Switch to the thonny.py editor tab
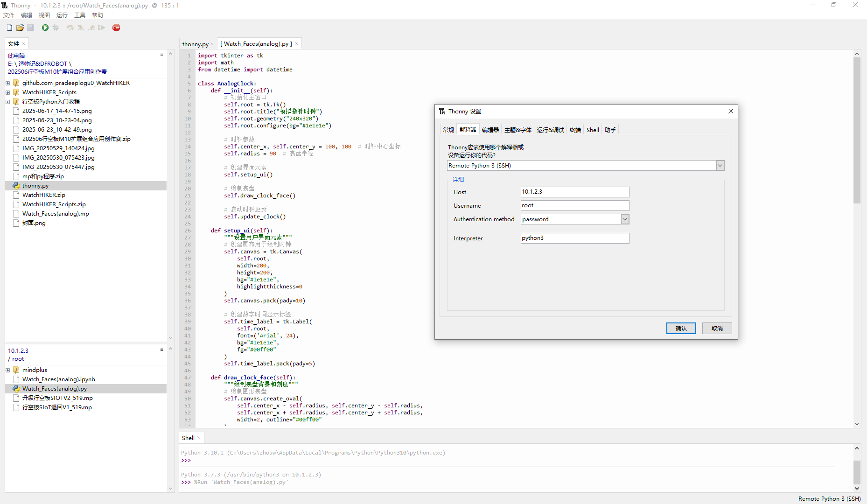Image resolution: width=867 pixels, height=504 pixels. pos(196,44)
